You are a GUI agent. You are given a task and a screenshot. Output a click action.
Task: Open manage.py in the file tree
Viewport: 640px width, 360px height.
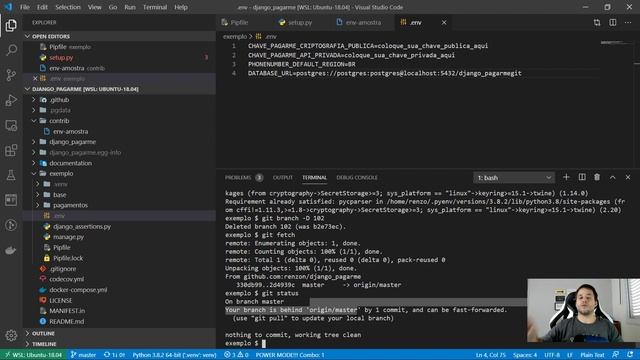coord(68,237)
